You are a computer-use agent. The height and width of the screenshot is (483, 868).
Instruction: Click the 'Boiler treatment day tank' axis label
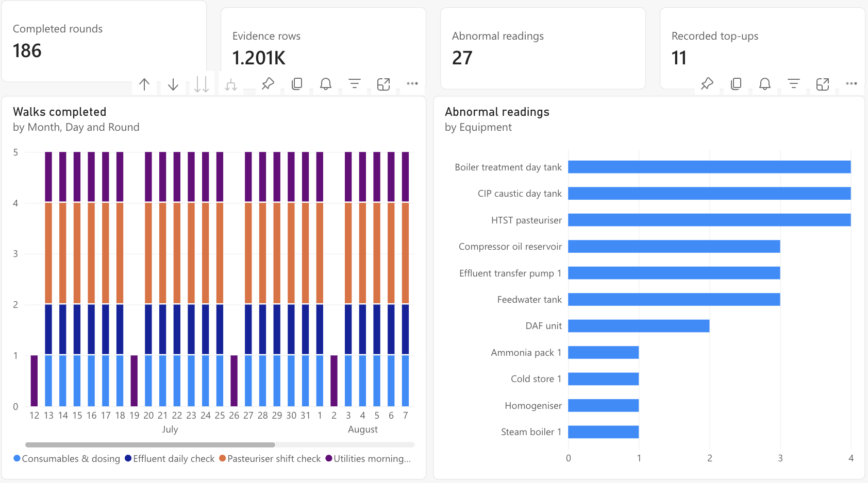click(508, 167)
